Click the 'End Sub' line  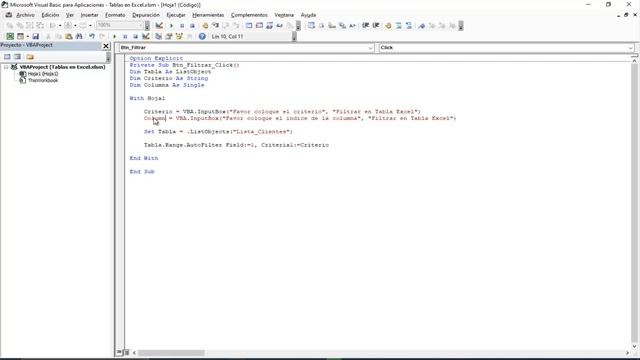pyautogui.click(x=142, y=172)
